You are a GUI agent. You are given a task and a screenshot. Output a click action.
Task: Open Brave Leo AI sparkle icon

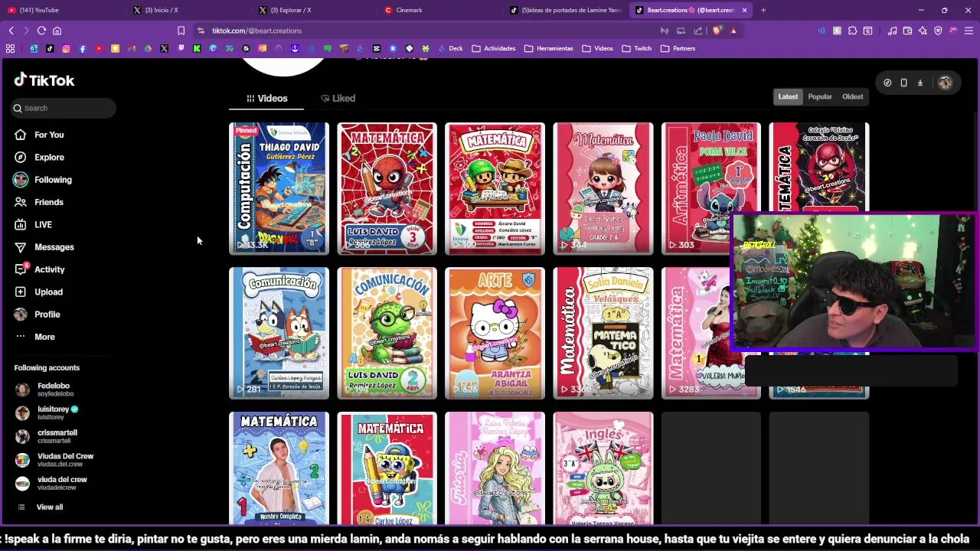923,31
